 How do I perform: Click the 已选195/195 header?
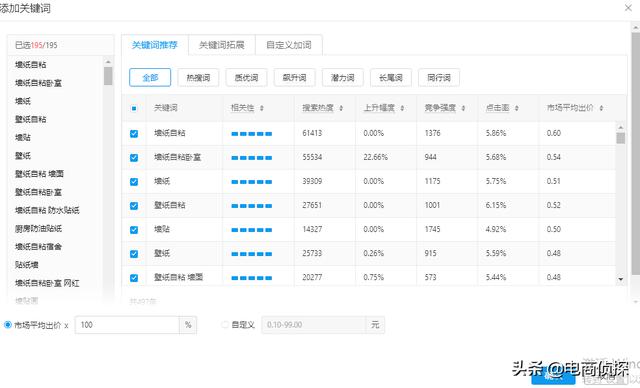tap(36, 45)
